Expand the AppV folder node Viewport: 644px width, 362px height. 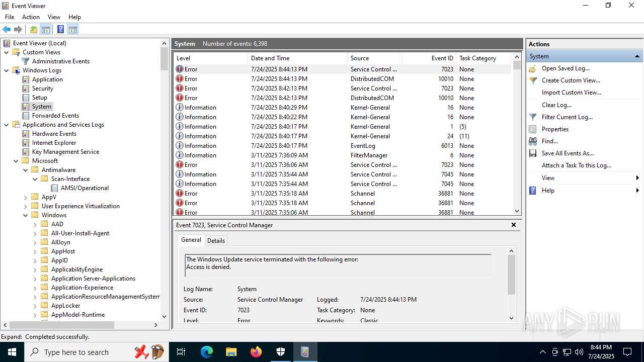tap(26, 197)
